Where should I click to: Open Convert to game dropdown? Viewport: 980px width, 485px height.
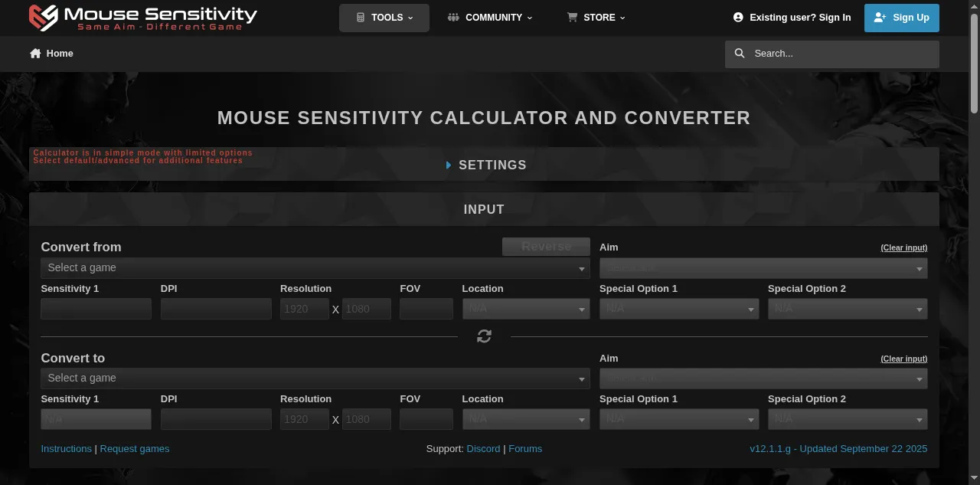click(315, 378)
